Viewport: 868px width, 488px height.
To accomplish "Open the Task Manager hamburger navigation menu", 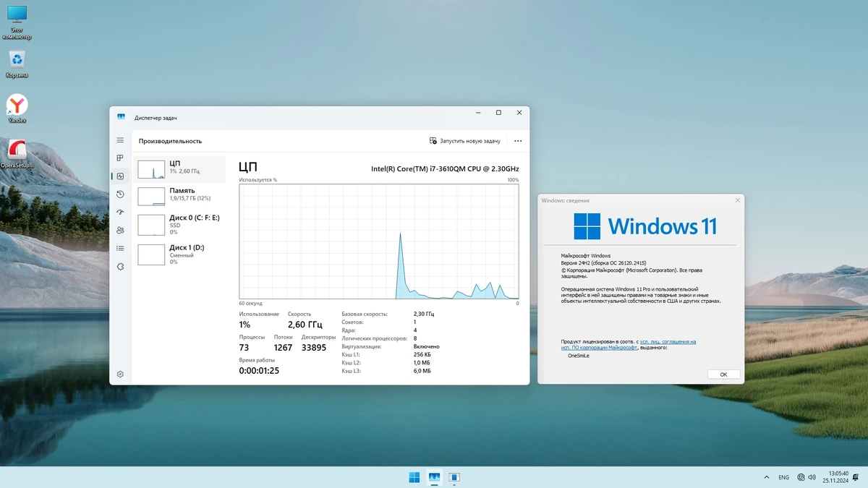I will tap(120, 140).
